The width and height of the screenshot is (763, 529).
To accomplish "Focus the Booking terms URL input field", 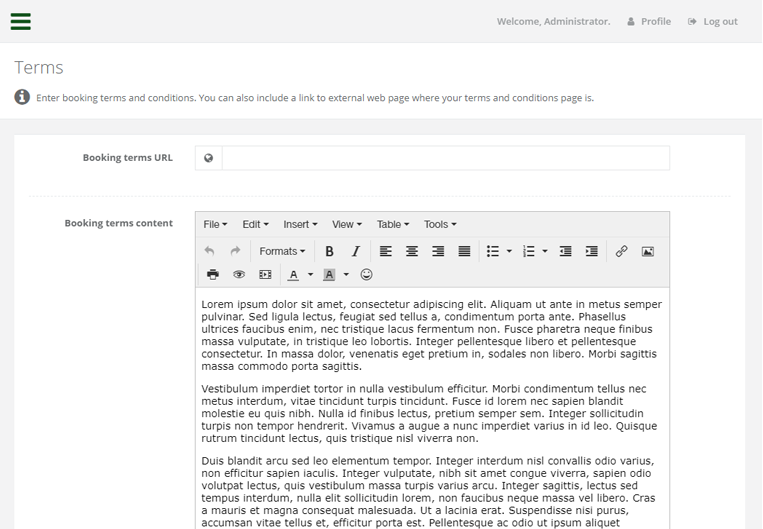I will (446, 158).
